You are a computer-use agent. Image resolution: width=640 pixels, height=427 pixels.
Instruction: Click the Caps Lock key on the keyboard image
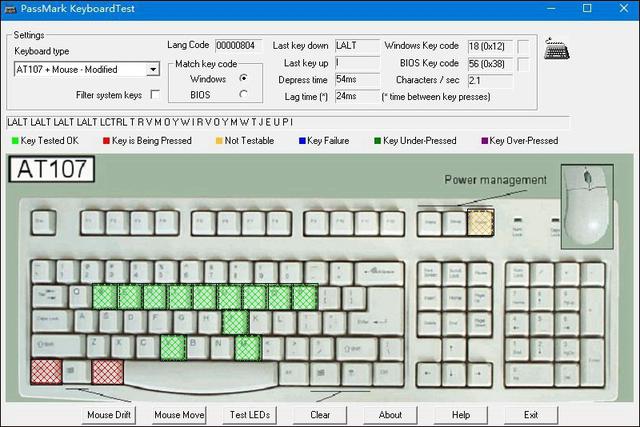(x=52, y=322)
